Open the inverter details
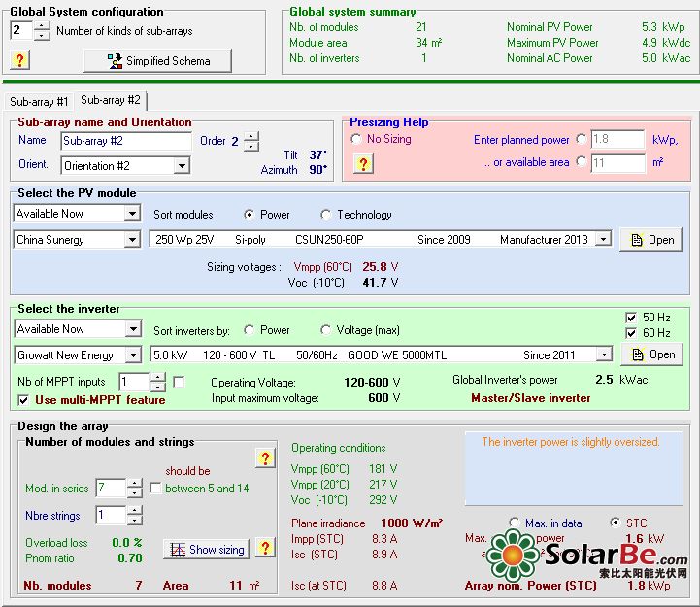This screenshot has width=700, height=607. pyautogui.click(x=650, y=354)
